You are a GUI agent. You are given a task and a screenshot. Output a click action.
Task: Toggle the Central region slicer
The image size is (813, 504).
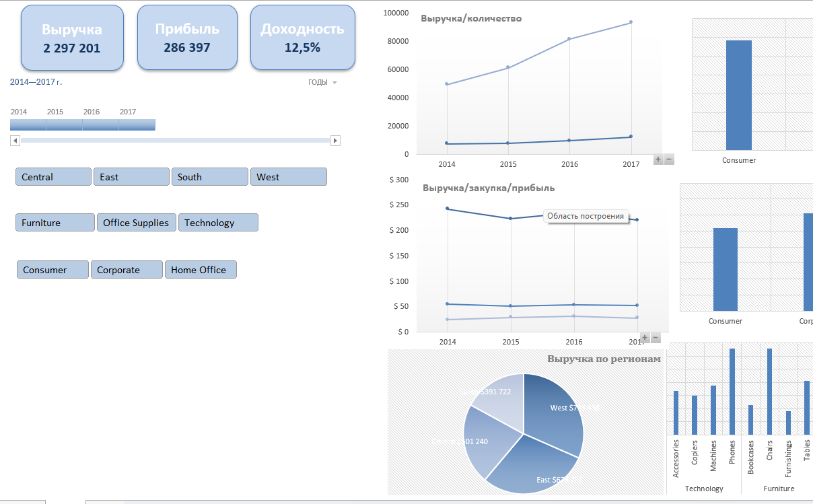(x=53, y=177)
